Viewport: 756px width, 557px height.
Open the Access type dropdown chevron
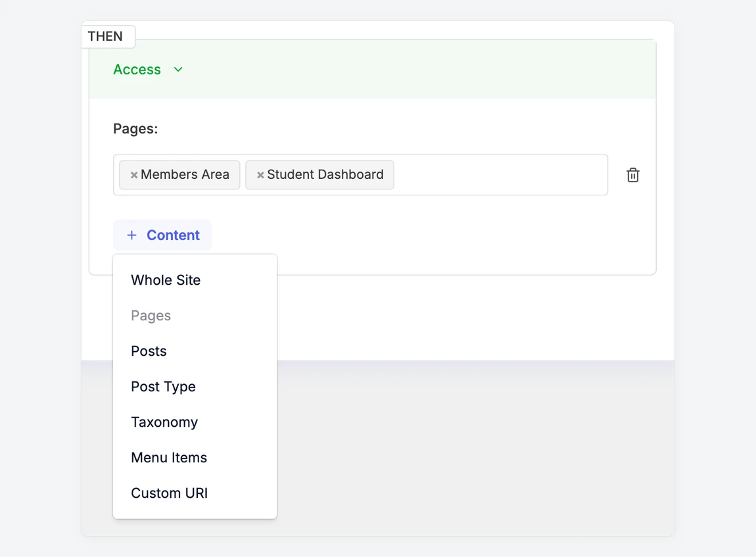[x=178, y=70]
